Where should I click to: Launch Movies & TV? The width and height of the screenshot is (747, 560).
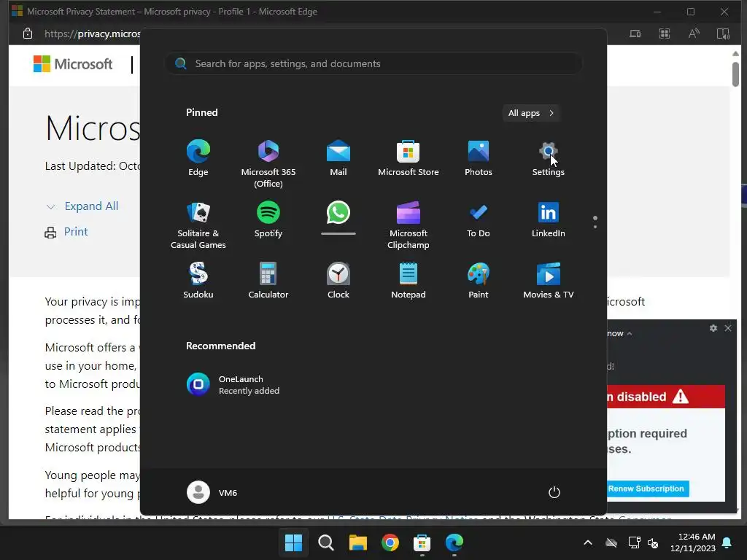[549, 281]
